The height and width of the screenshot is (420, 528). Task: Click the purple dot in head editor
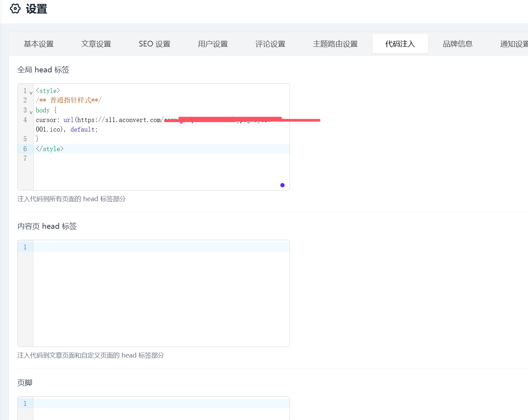pyautogui.click(x=282, y=185)
